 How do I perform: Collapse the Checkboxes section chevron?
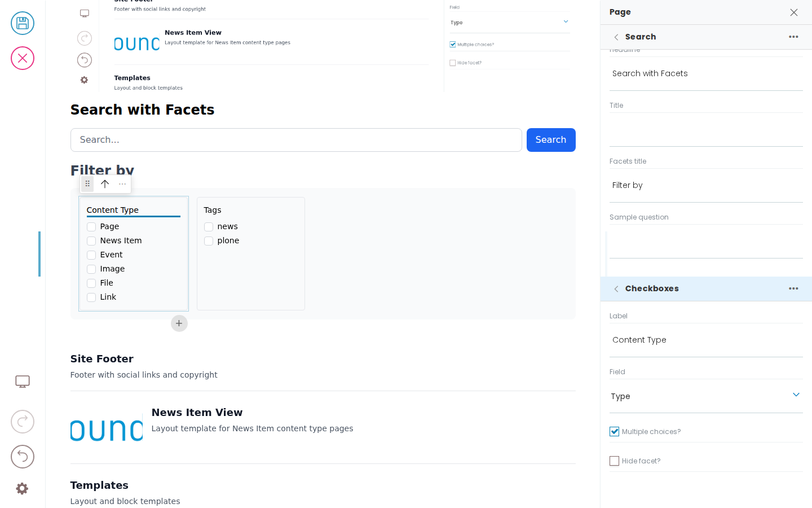616,288
